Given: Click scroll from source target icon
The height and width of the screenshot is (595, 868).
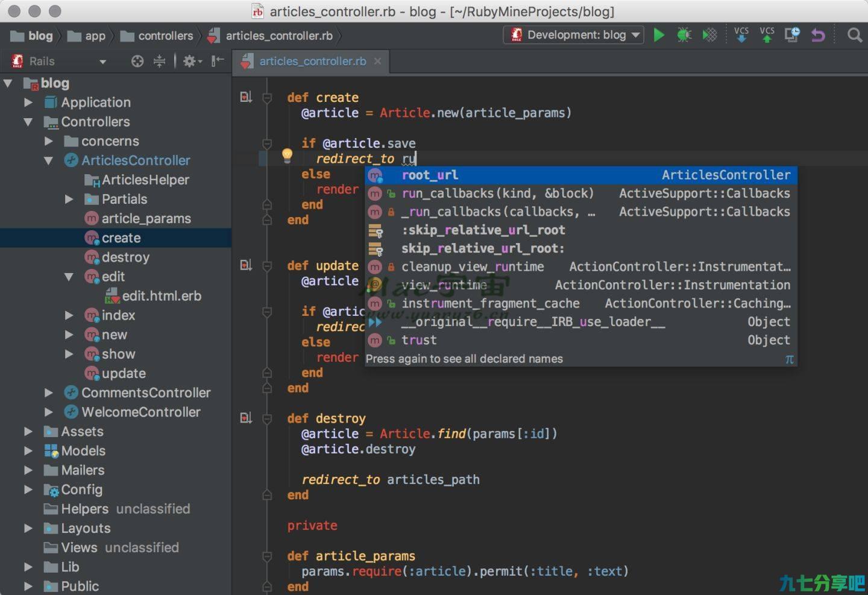Looking at the screenshot, I should [x=137, y=61].
